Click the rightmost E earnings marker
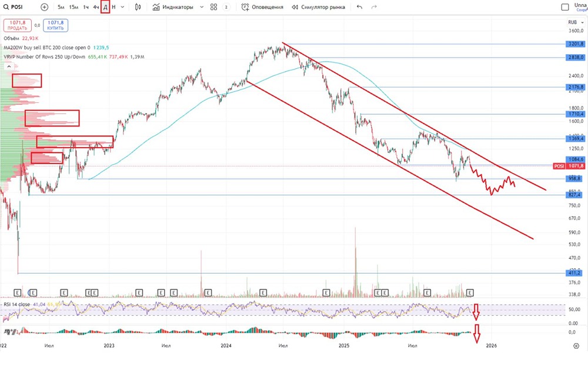The width and height of the screenshot is (588, 380). coord(470,292)
